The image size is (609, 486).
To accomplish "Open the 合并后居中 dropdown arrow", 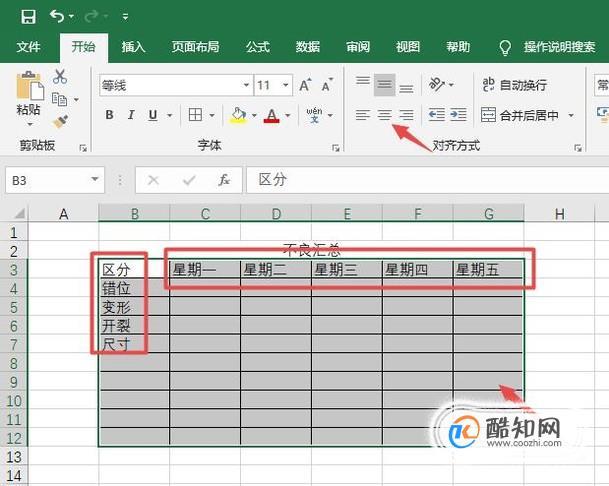I will point(571,115).
